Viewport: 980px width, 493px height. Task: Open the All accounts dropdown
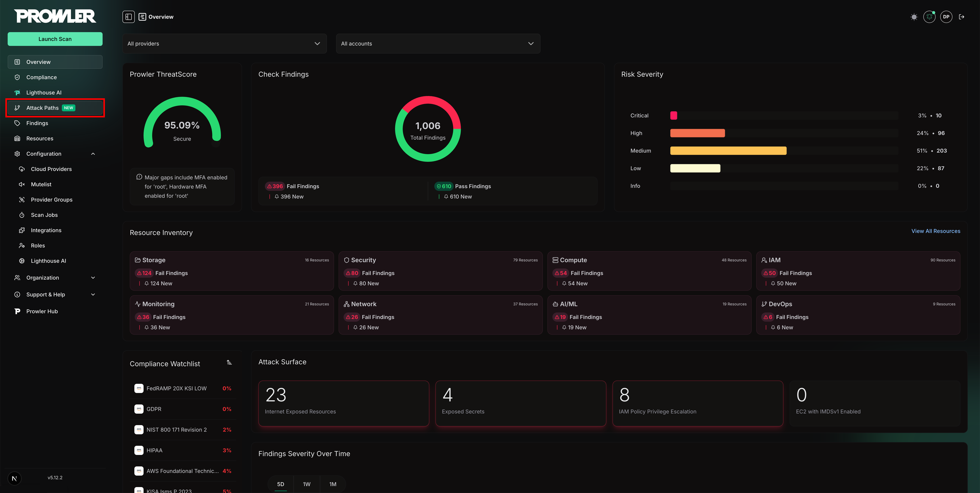438,44
